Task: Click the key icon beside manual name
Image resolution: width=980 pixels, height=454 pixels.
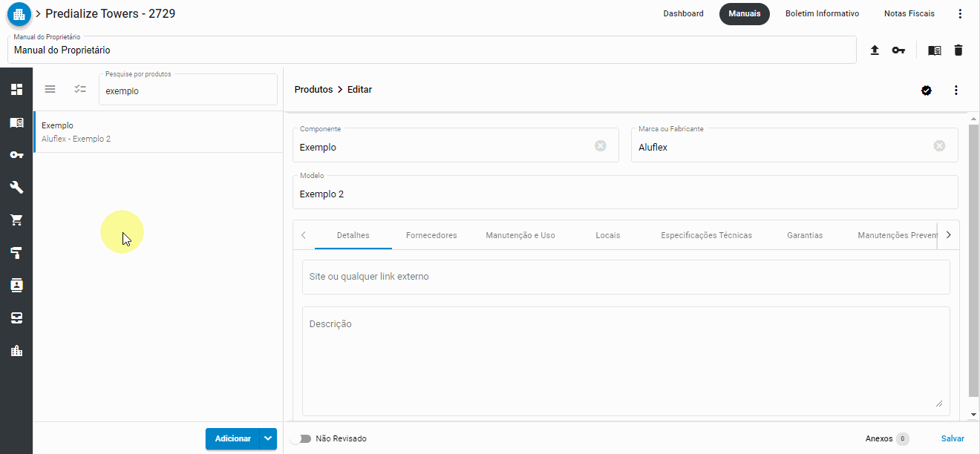Action: tap(898, 50)
